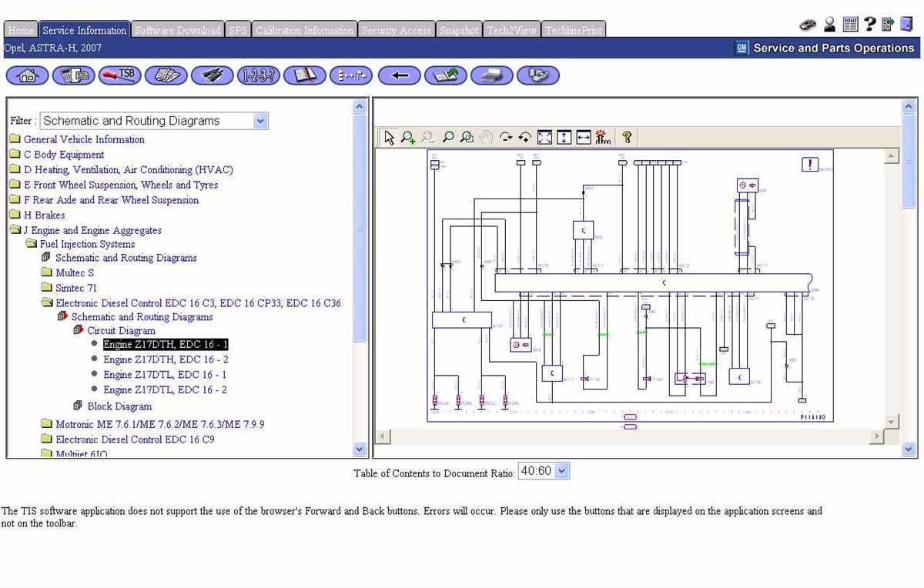Rotate the diagram counterclockwise
This screenshot has width=924, height=588.
pyautogui.click(x=525, y=136)
